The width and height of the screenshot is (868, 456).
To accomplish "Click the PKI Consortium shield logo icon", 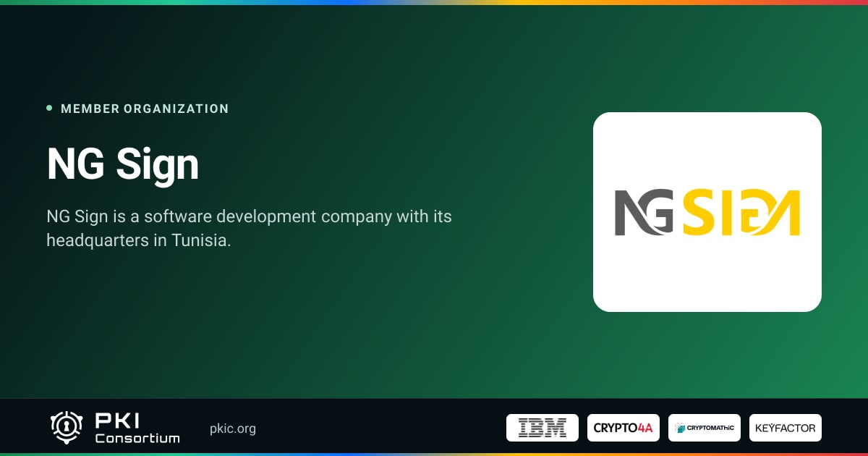I will click(67, 428).
